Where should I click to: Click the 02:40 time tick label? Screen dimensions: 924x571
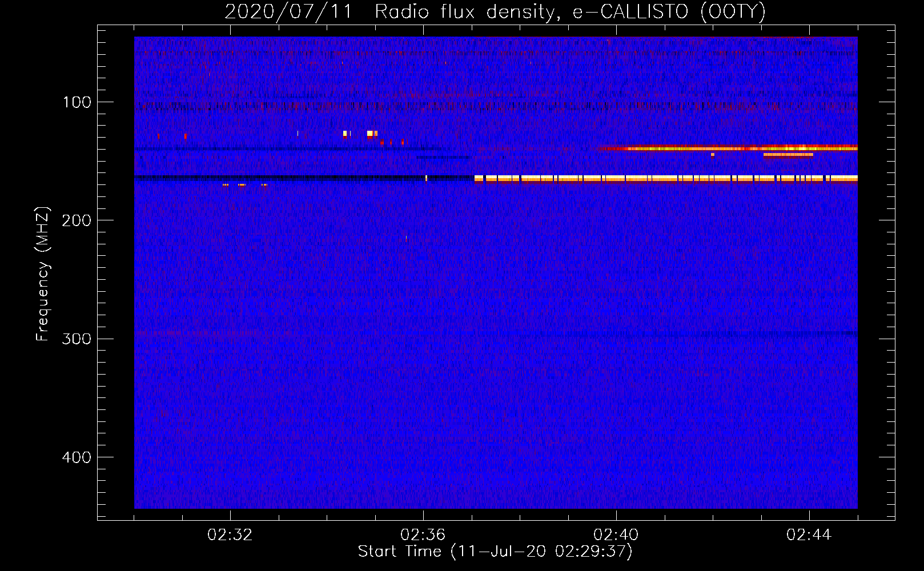[616, 535]
